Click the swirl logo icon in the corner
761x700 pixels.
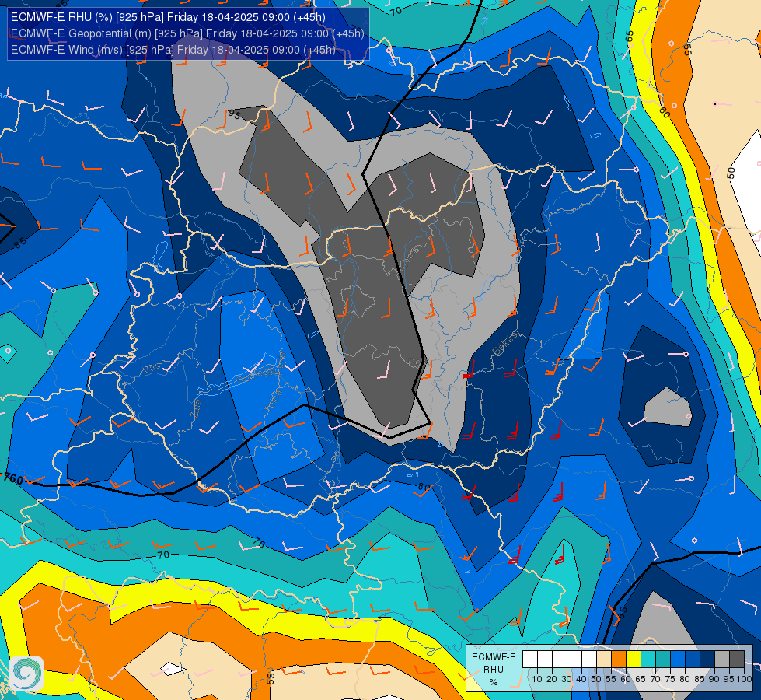point(26,674)
